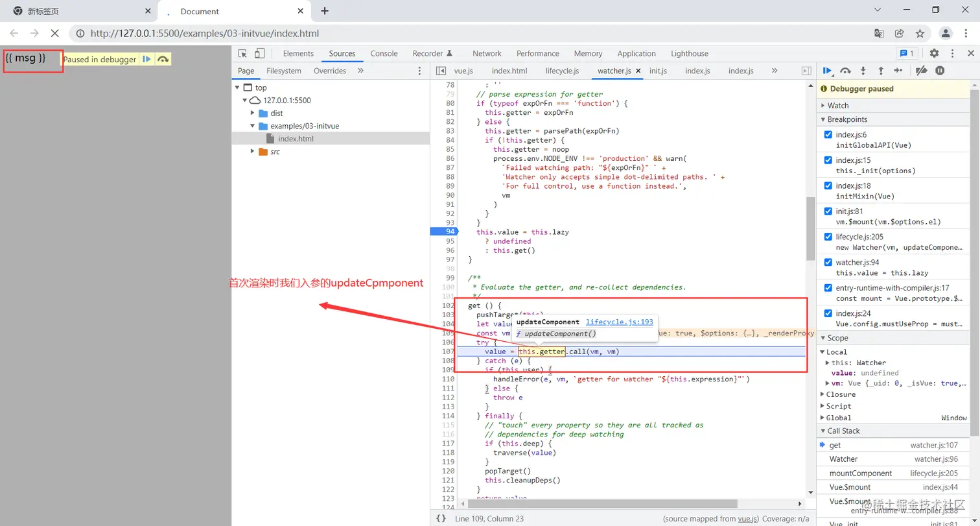This screenshot has width=980, height=526.
Task: Open the Chrome profile avatar
Action: click(x=946, y=33)
